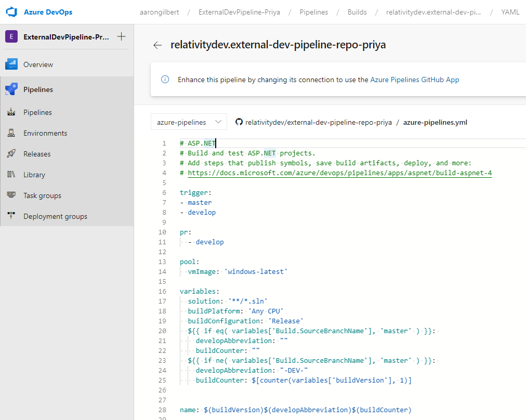Click the 'if eq(' expression on line 20
This screenshot has height=420, width=526.
[x=215, y=331]
